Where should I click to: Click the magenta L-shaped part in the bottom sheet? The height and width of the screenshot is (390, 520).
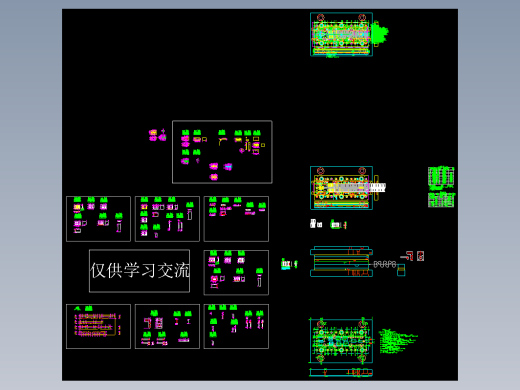pyautogui.click(x=148, y=323)
